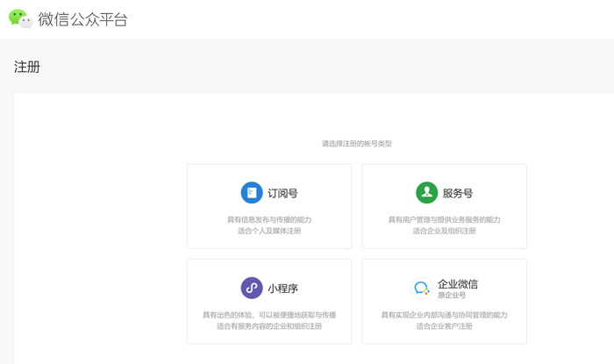Choose the 小程序 title text
The height and width of the screenshot is (364, 614).
[x=282, y=288]
